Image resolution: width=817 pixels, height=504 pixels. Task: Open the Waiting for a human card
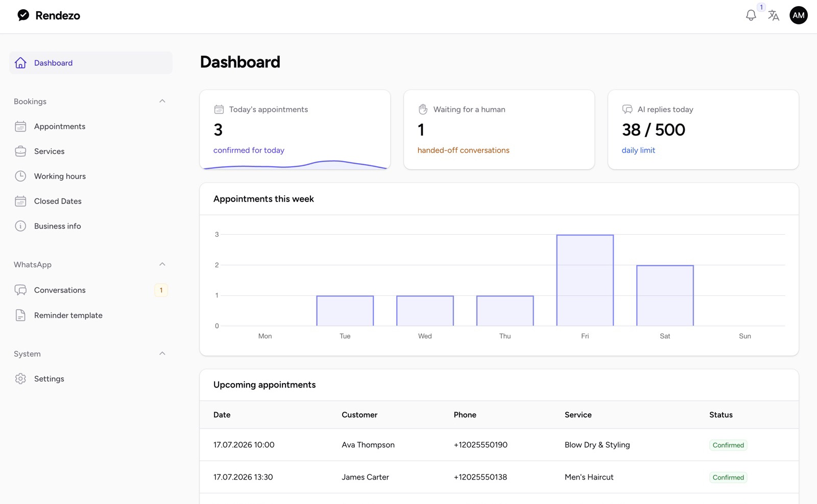click(499, 130)
